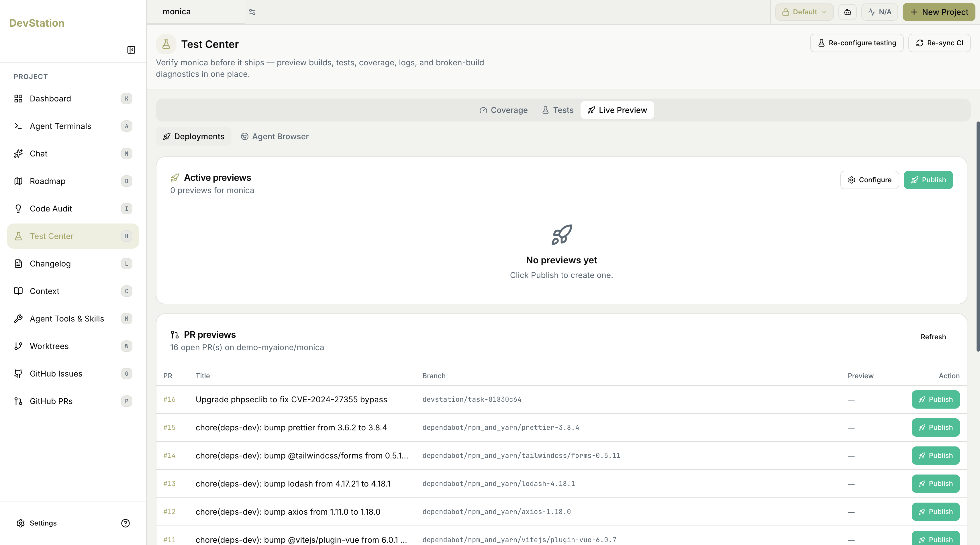Click the Preview column header
The height and width of the screenshot is (545, 980).
860,376
